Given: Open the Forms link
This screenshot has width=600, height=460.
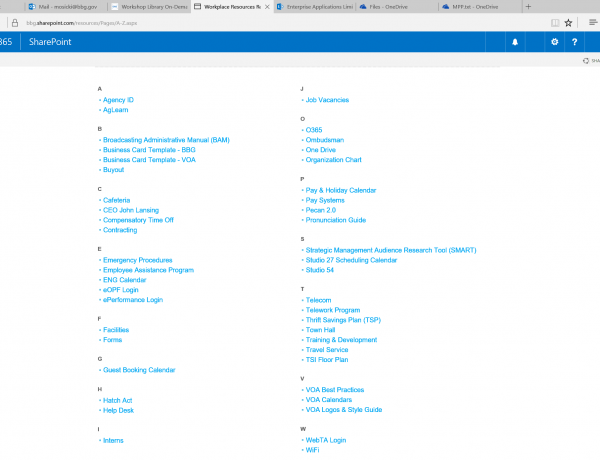Looking at the screenshot, I should click(112, 340).
